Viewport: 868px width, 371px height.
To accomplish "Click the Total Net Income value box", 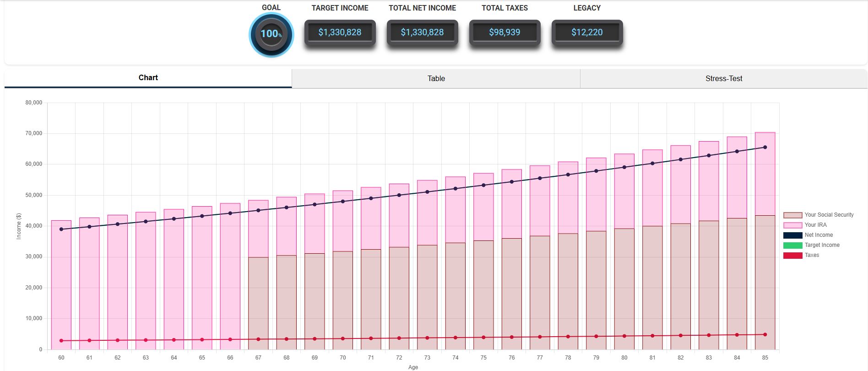I will (x=422, y=33).
